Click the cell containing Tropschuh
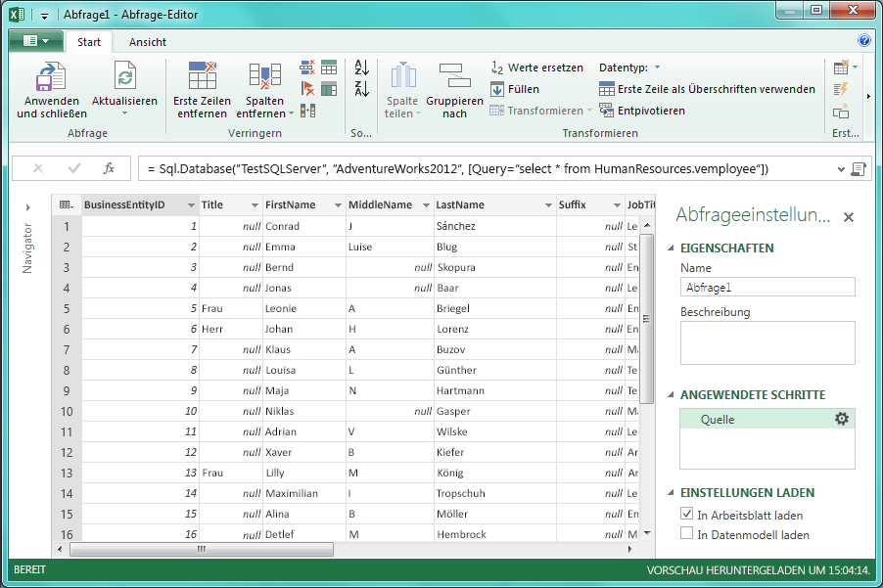The width and height of the screenshot is (883, 588). pos(495,493)
